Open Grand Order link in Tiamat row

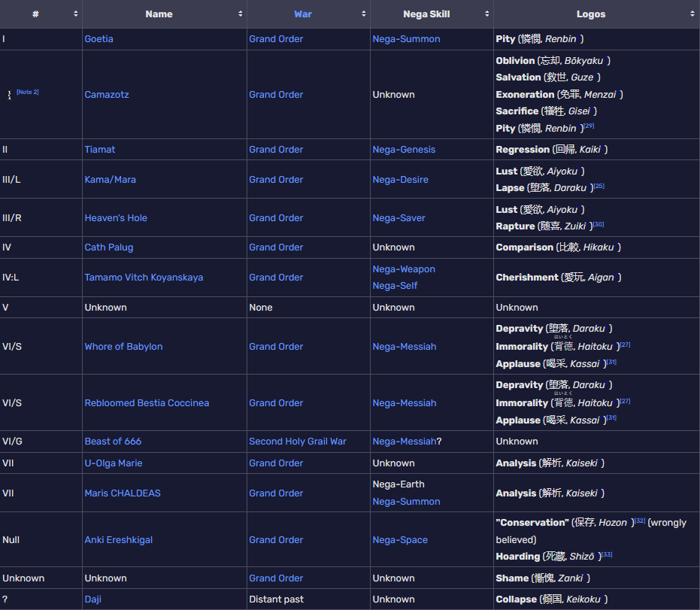point(276,150)
